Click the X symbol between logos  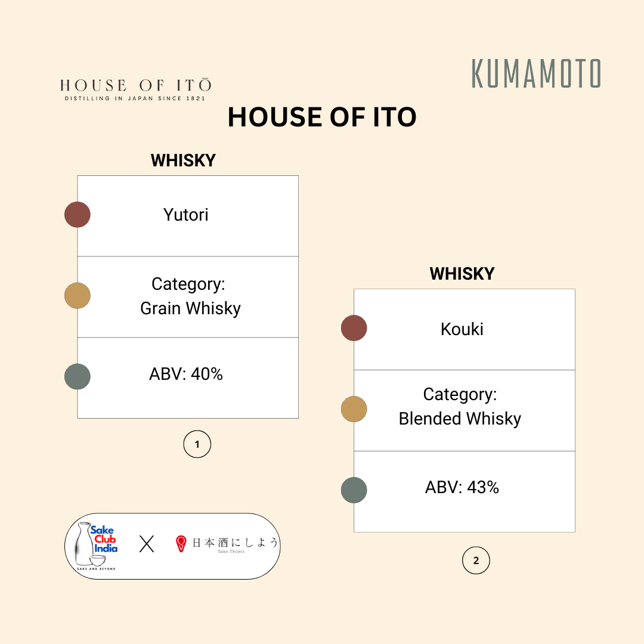click(x=147, y=544)
